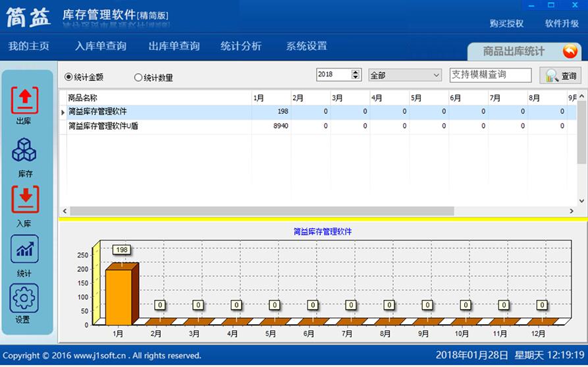
Task: Click the year 2018 spinner arrows
Action: (x=356, y=75)
